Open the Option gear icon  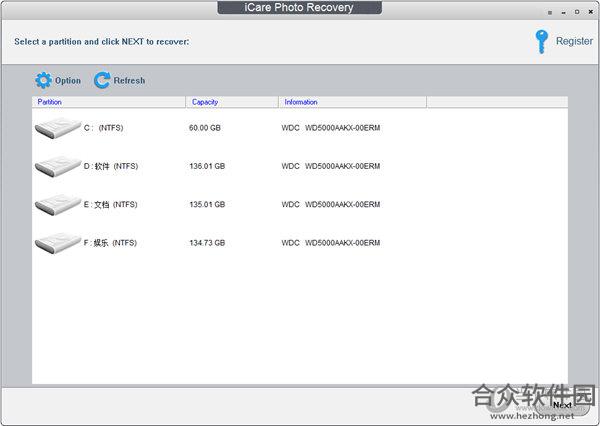(x=44, y=80)
